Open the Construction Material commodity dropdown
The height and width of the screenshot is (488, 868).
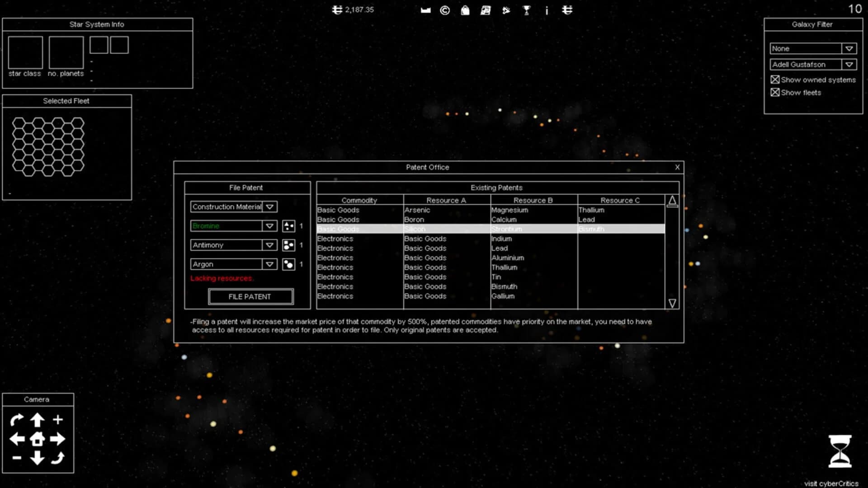click(x=270, y=206)
